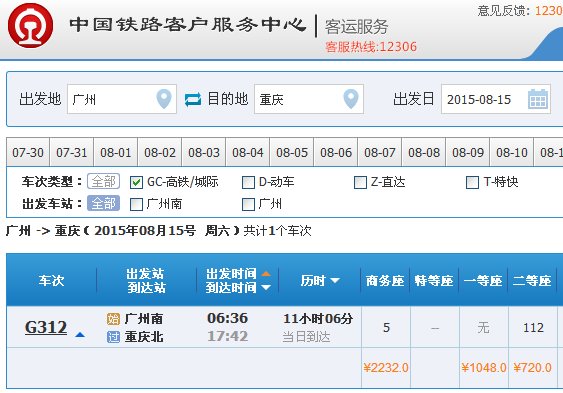This screenshot has height=393, width=563.
Task: Check Z-直达 train type
Action: 360,182
